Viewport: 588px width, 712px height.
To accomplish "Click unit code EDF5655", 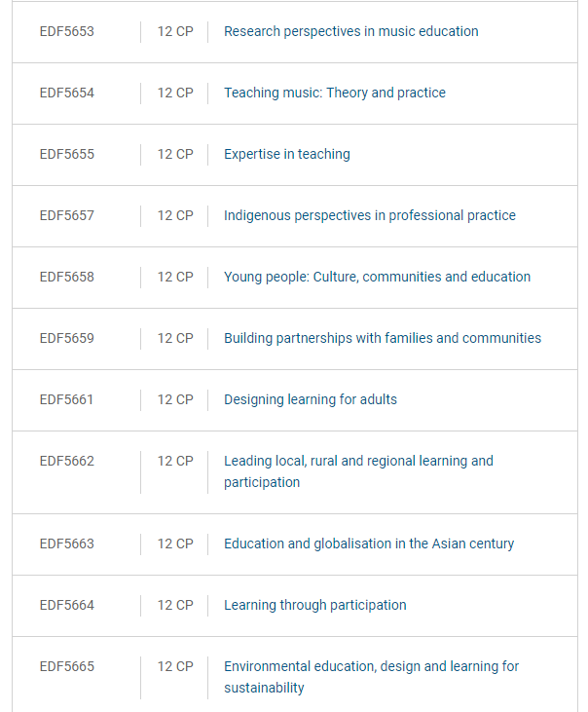I will coord(67,154).
